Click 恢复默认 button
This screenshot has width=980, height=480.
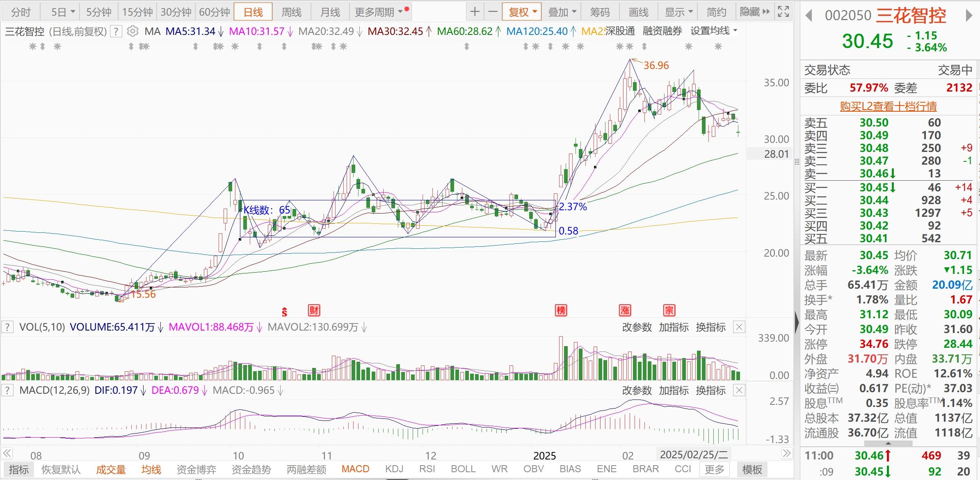[x=61, y=469]
